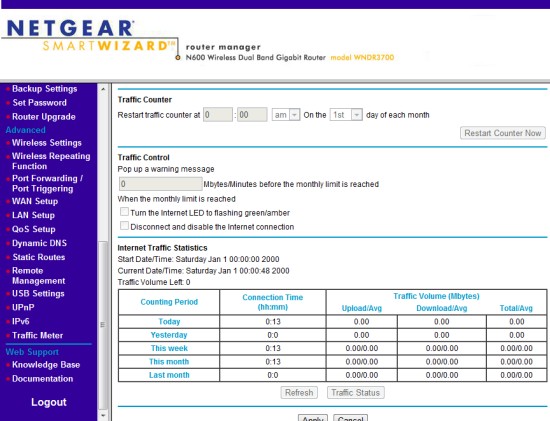The image size is (550, 421).
Task: Open Remote Management page
Action: click(39, 276)
